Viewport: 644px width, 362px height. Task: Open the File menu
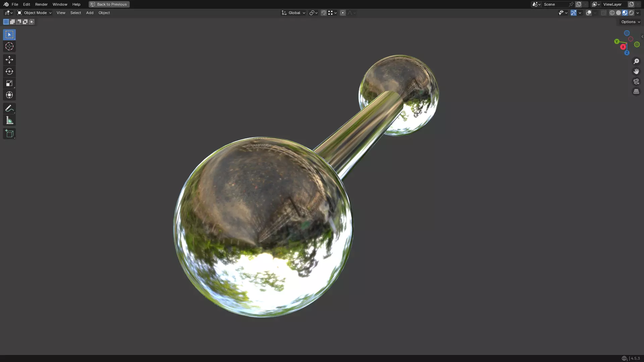click(x=15, y=4)
